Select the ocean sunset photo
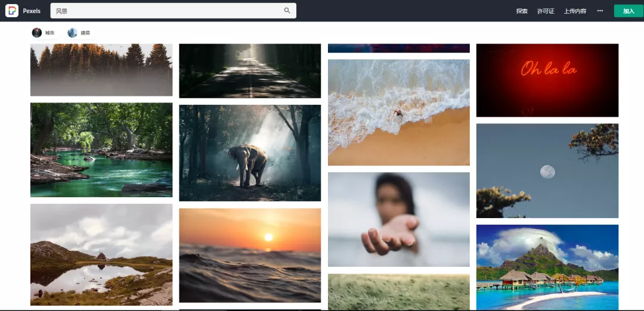The height and width of the screenshot is (311, 644). click(x=250, y=255)
